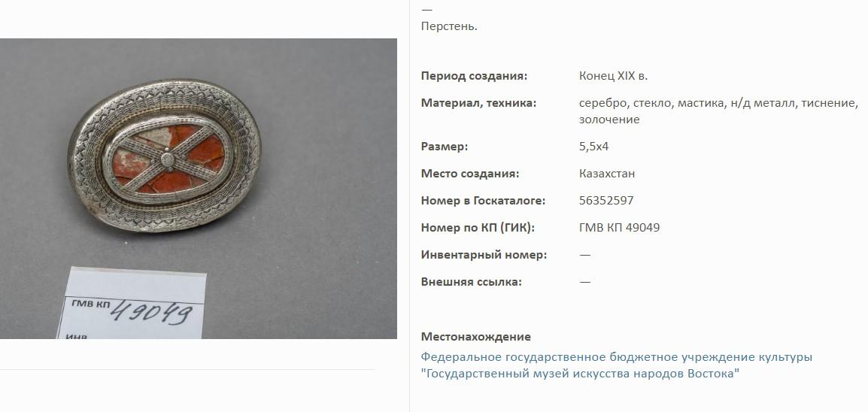This screenshot has width=868, height=412.
Task: Click the 5,5x4 size value
Action: click(594, 147)
